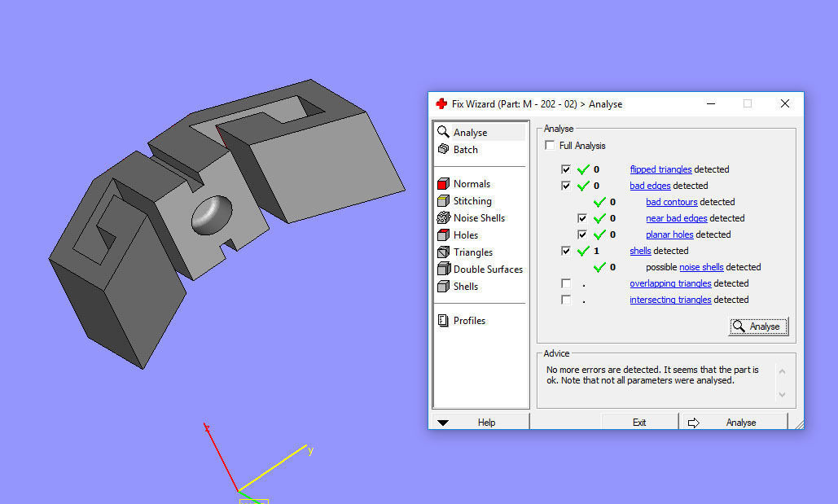Open the bad edges link

[x=650, y=186]
